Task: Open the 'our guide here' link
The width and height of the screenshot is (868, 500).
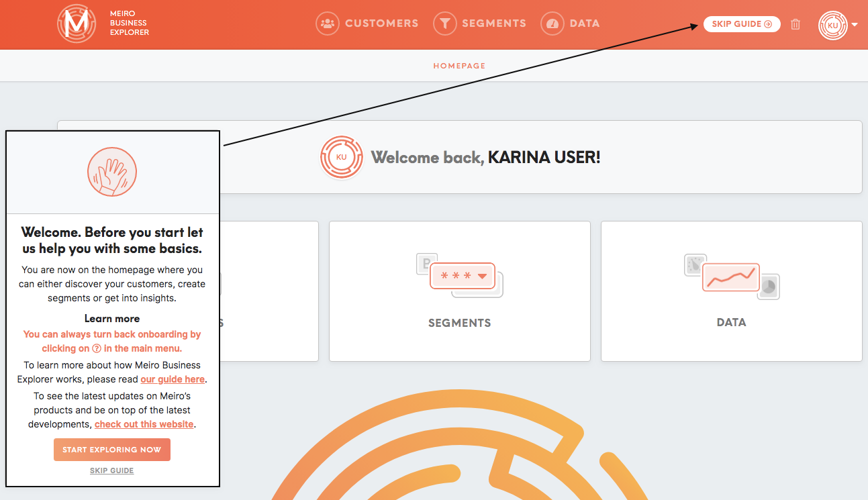Action: (173, 379)
